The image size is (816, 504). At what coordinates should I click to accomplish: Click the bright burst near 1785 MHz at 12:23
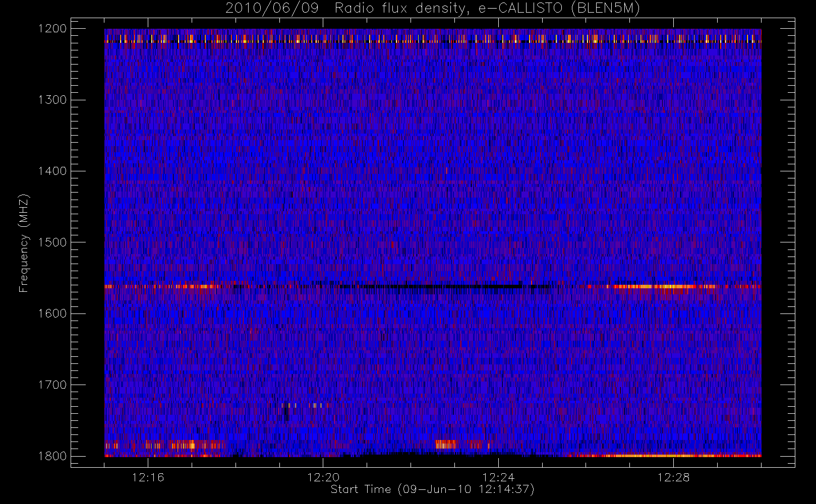[x=446, y=444]
